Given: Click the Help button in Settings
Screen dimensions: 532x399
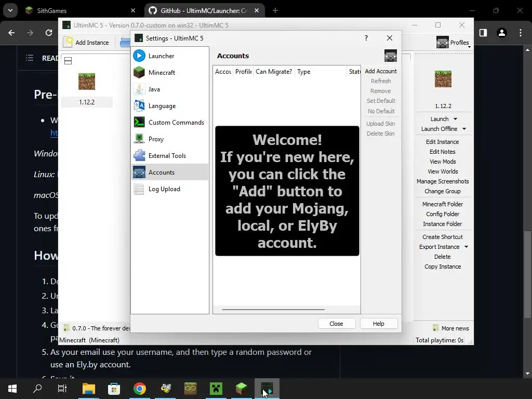Looking at the screenshot, I should click(x=379, y=324).
